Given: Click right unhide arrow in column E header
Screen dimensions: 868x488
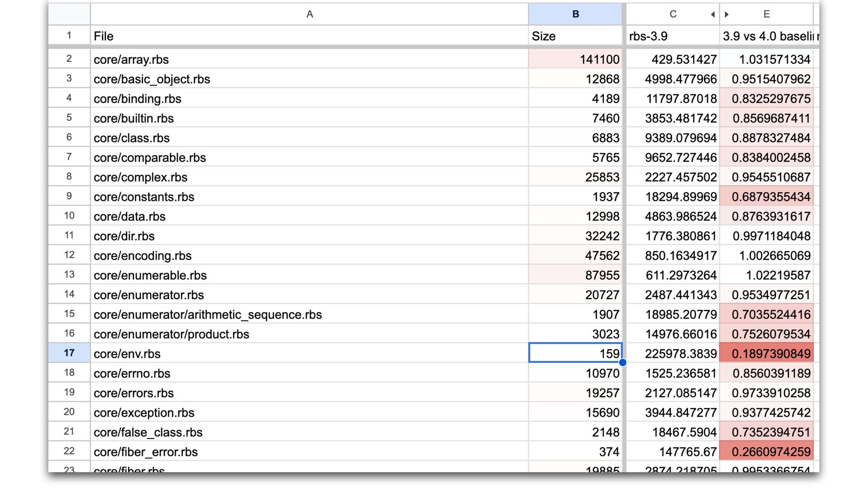Looking at the screenshot, I should click(x=726, y=14).
